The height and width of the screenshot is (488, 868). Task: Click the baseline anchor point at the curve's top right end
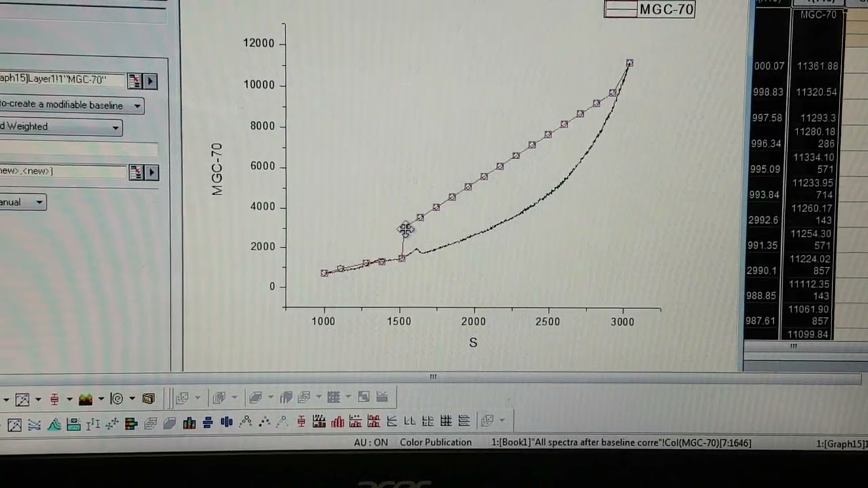(629, 63)
